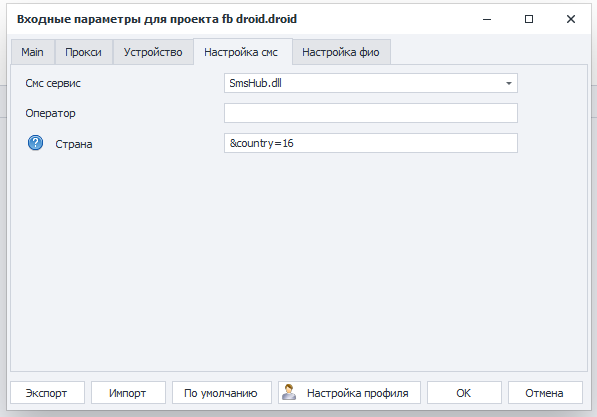597x417 pixels.
Task: Maximize the input parameters window
Action: (529, 19)
